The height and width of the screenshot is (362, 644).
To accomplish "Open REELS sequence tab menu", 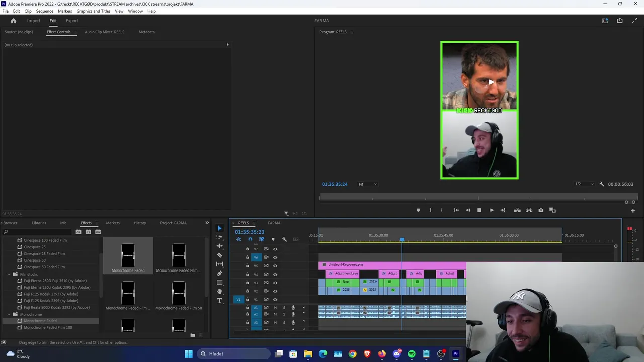I will tap(254, 223).
